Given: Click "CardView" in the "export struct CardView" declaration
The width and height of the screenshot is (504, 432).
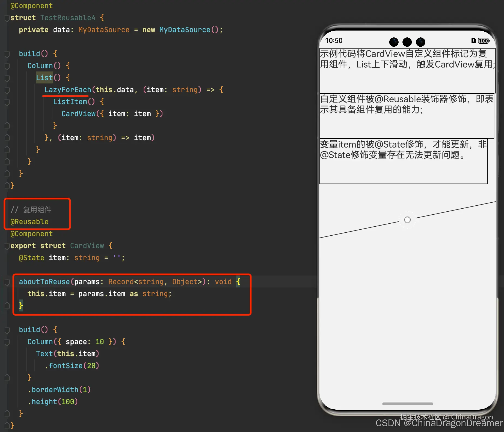Looking at the screenshot, I should coord(87,246).
